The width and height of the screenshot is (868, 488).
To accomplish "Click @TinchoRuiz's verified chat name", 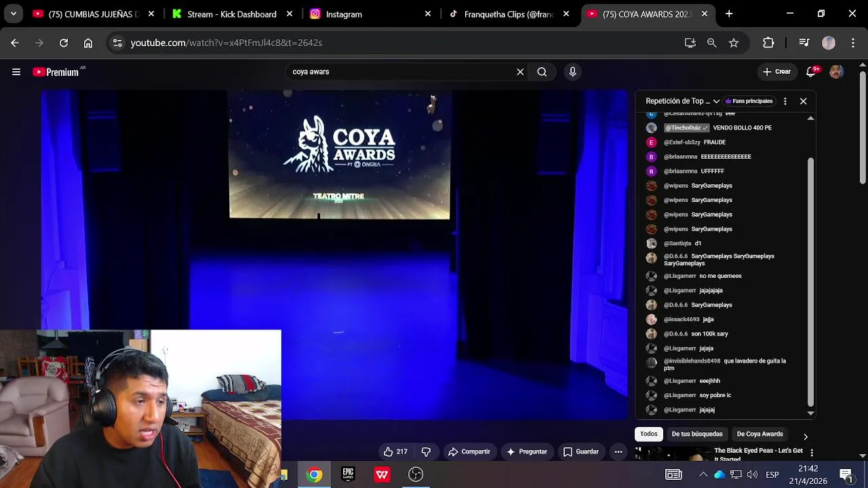I will pyautogui.click(x=686, y=127).
